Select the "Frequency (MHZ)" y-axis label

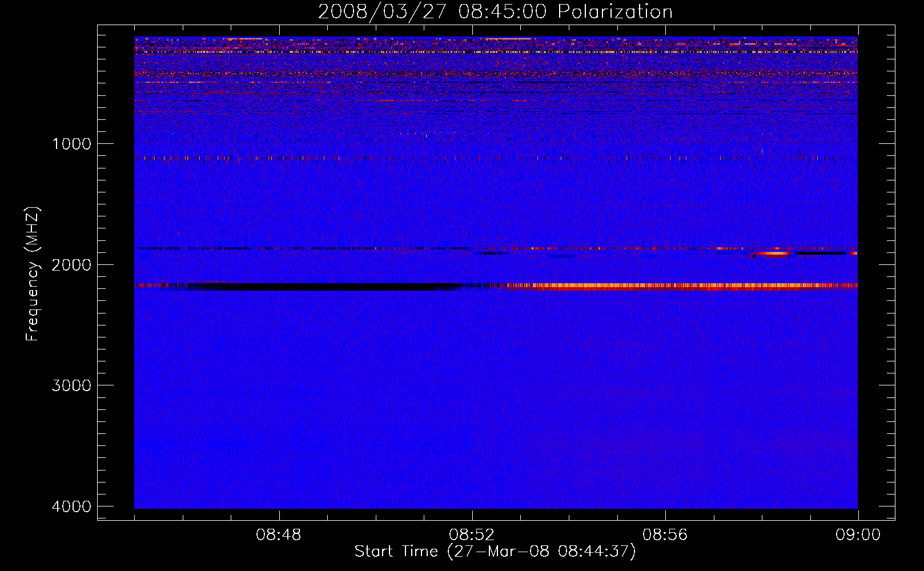point(32,274)
